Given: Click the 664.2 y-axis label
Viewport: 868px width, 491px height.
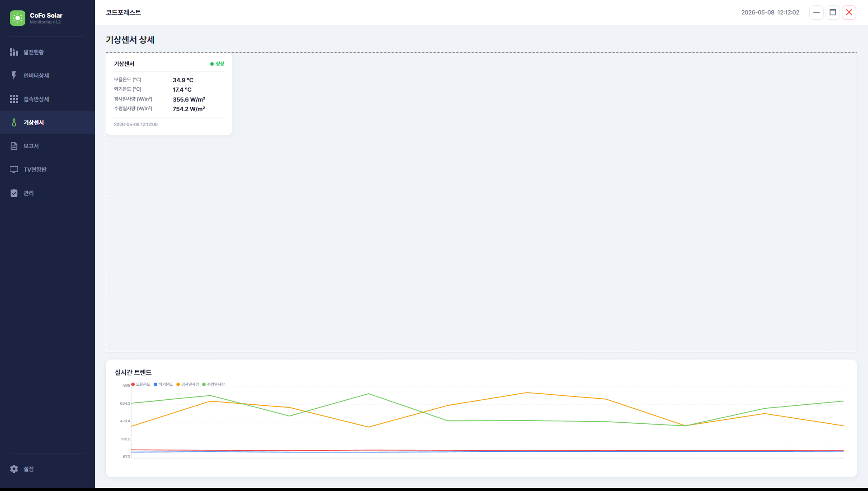Looking at the screenshot, I should [x=125, y=403].
